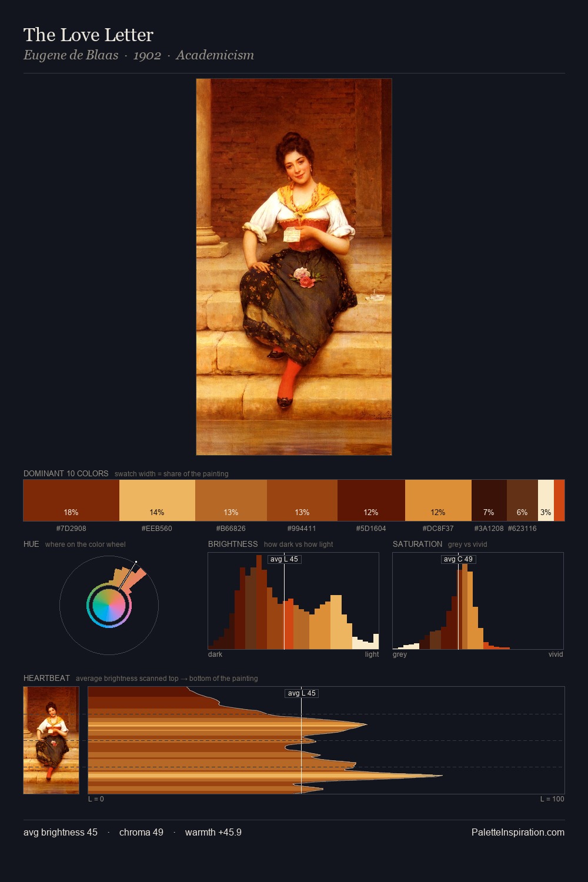588x882 pixels.
Task: Click the hex label "#994411"
Action: click(x=302, y=529)
